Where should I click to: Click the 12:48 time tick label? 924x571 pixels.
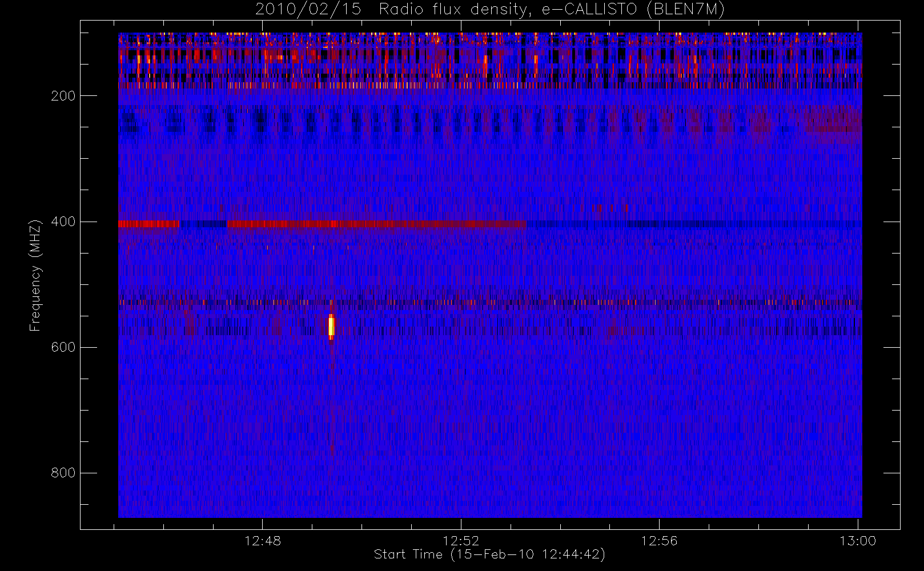pos(263,541)
